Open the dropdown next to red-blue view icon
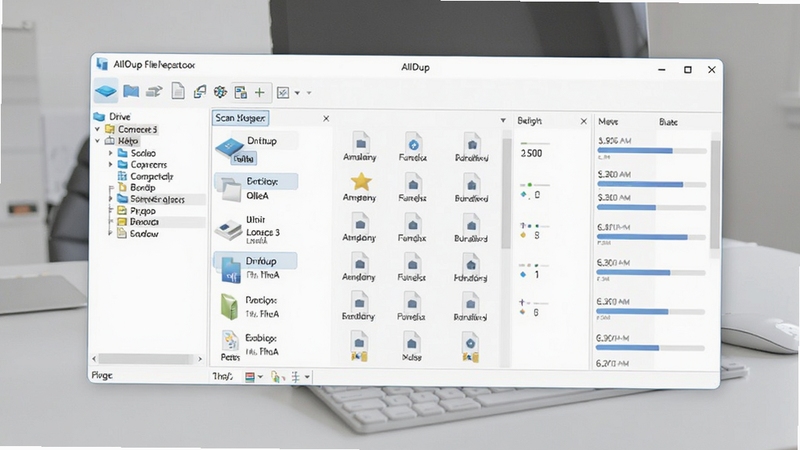 point(260,377)
